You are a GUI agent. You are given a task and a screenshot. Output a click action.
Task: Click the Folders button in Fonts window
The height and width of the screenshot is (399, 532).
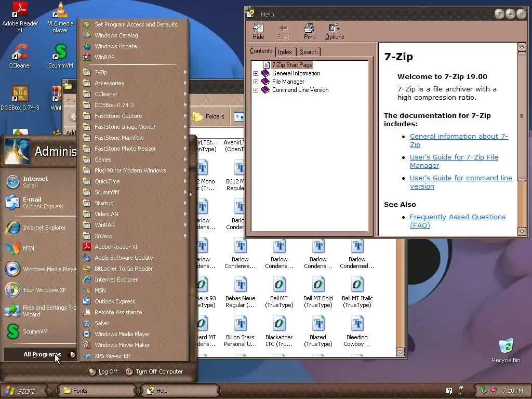[x=208, y=116]
